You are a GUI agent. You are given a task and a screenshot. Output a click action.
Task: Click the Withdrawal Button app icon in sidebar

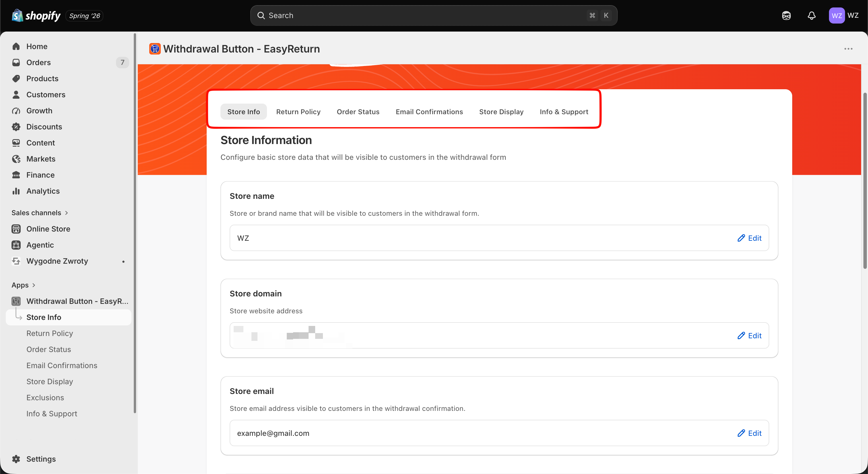coord(16,301)
